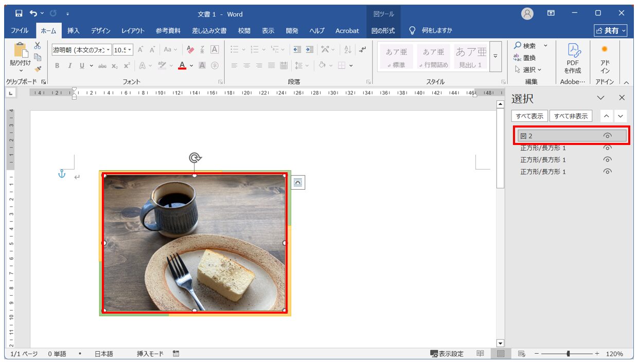The width and height of the screenshot is (638, 364).
Task: Shrink font size with the smaller A icon
Action: 152,50
